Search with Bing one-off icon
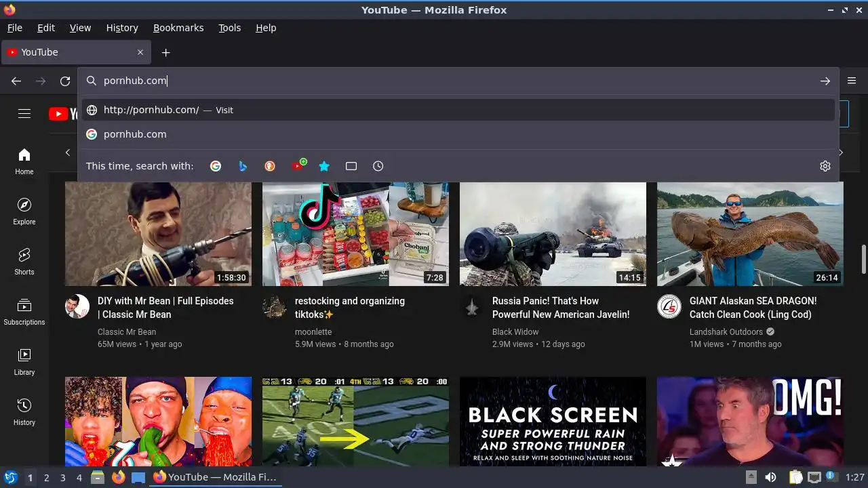 pos(243,166)
